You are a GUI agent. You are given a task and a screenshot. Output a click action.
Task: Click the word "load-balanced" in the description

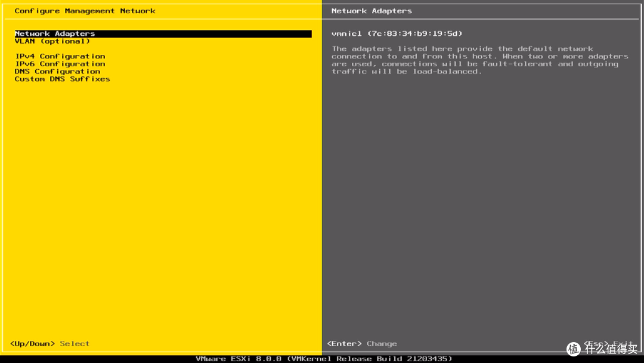coord(446,72)
